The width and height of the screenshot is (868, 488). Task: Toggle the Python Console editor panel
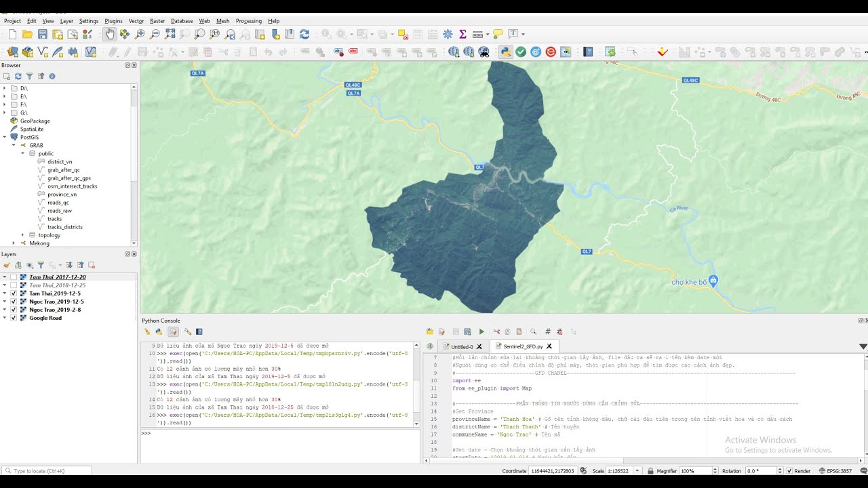(x=173, y=331)
